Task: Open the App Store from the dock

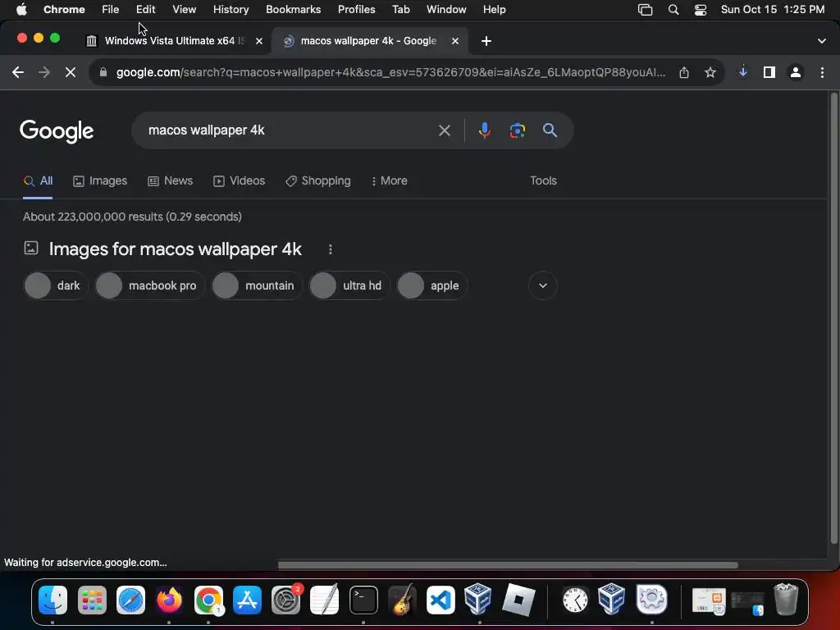Action: 247,600
